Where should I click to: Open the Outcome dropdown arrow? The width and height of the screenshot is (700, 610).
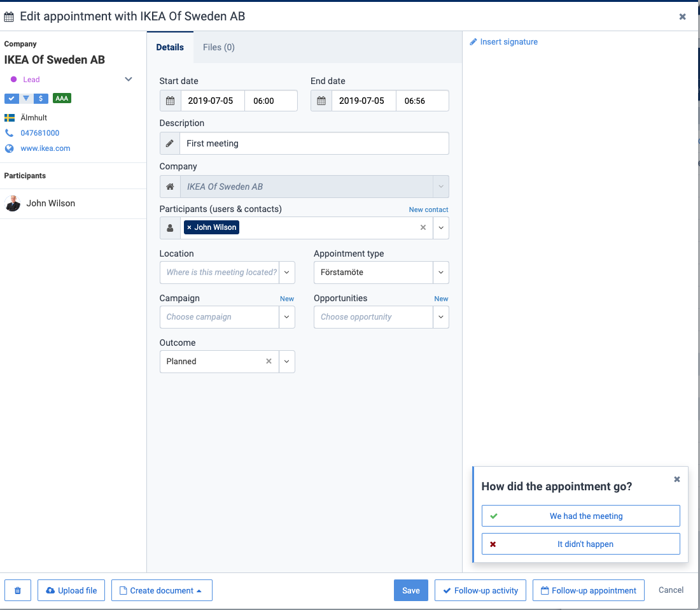click(x=287, y=362)
